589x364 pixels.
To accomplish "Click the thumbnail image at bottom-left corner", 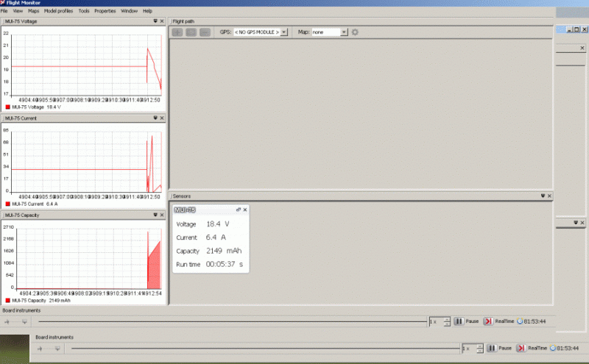I will click(x=15, y=349).
